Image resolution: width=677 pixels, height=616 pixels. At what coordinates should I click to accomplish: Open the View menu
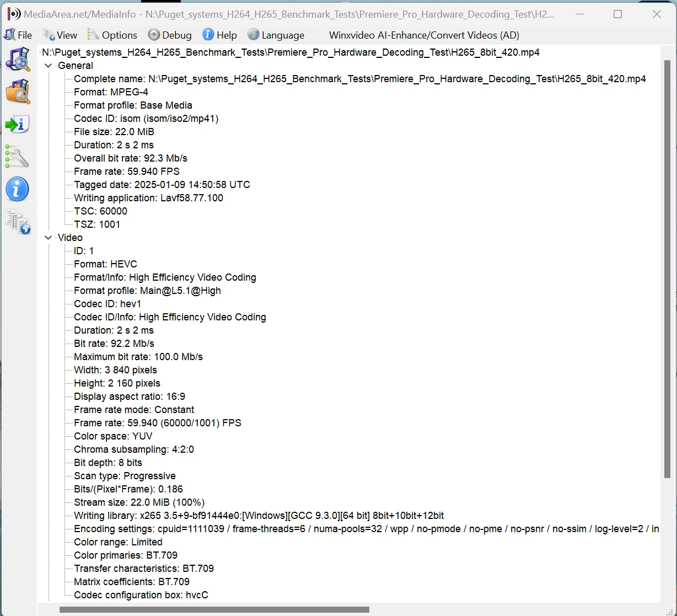(x=60, y=35)
